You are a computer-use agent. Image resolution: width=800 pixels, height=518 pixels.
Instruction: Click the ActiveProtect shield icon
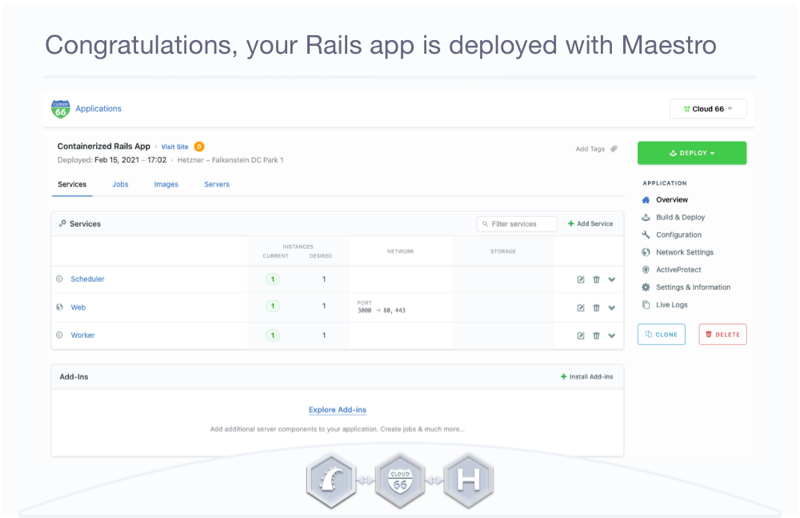646,269
